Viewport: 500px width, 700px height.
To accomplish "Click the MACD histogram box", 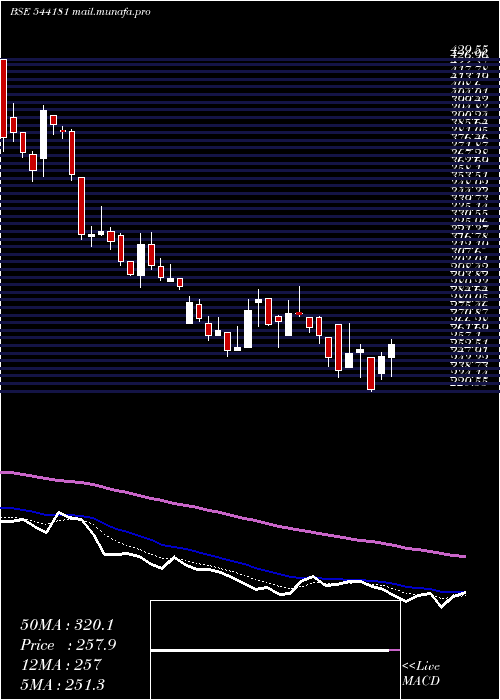I will (275, 650).
